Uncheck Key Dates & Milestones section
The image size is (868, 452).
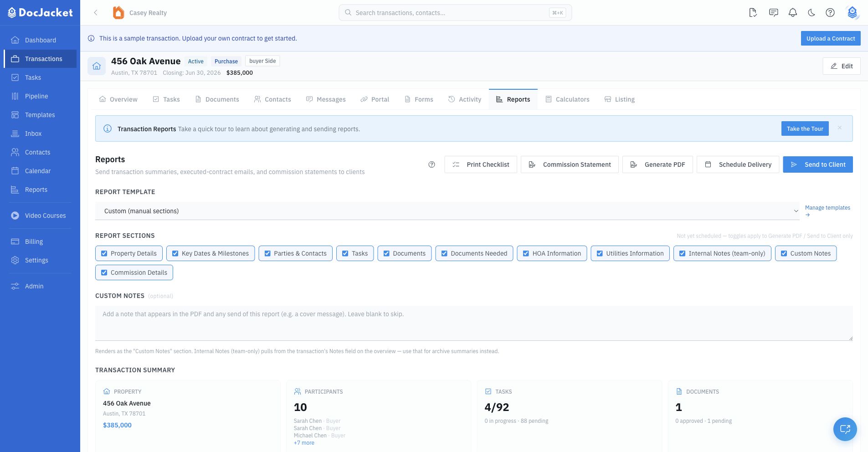175,253
